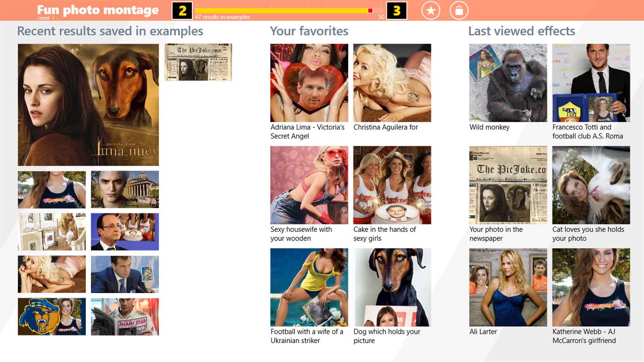The height and width of the screenshot is (362, 644).
Task: Click 'Sexy housewife with your wooden' caption
Action: (301, 234)
